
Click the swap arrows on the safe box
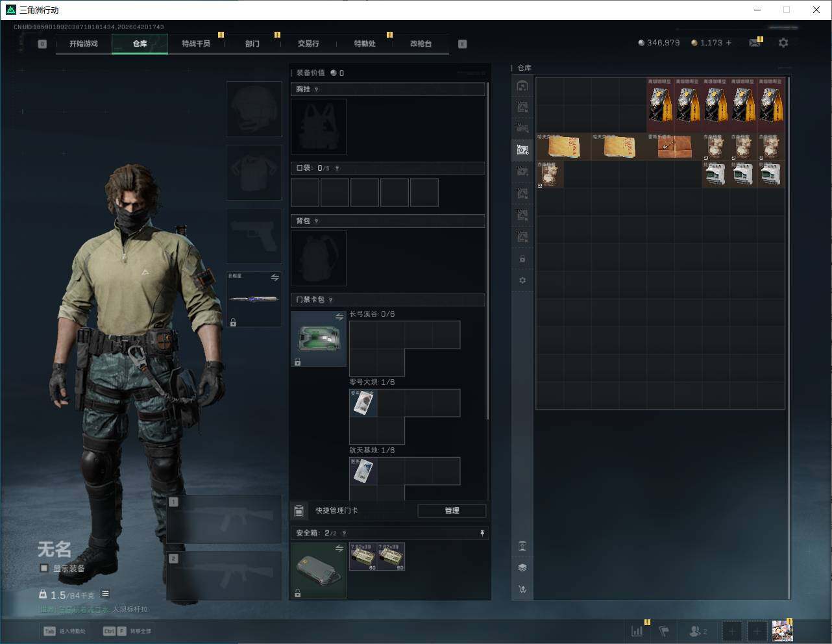339,549
